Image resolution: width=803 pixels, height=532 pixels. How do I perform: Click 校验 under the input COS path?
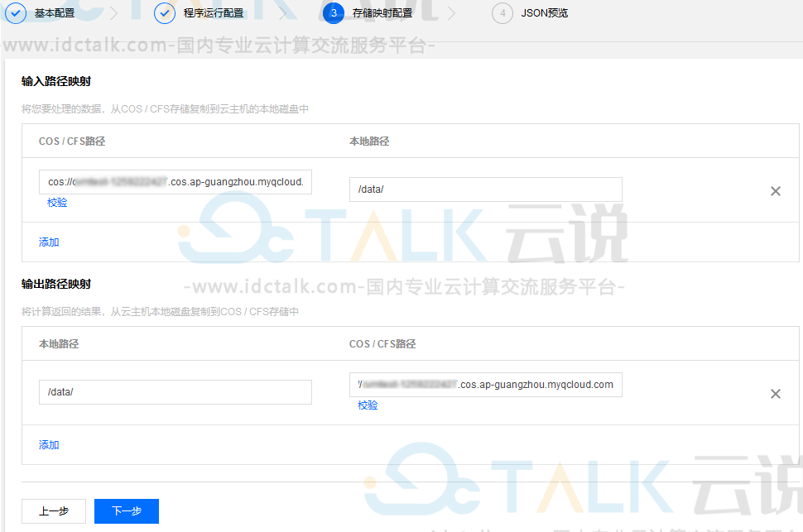57,203
